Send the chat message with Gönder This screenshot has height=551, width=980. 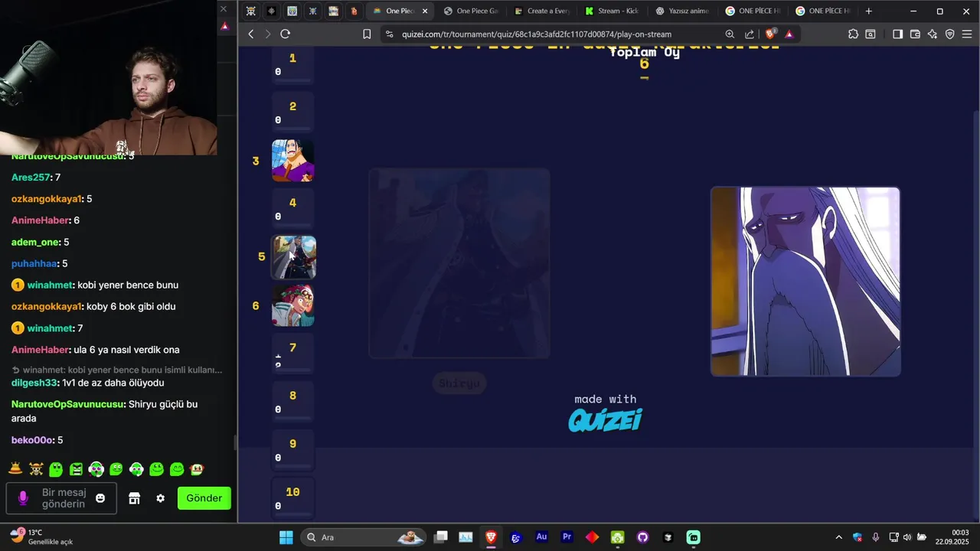[204, 498]
